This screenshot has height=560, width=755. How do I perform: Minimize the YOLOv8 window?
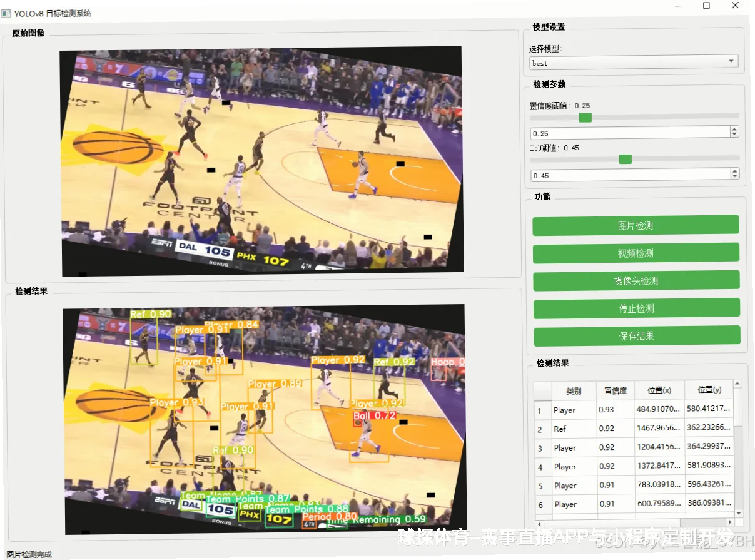(678, 6)
